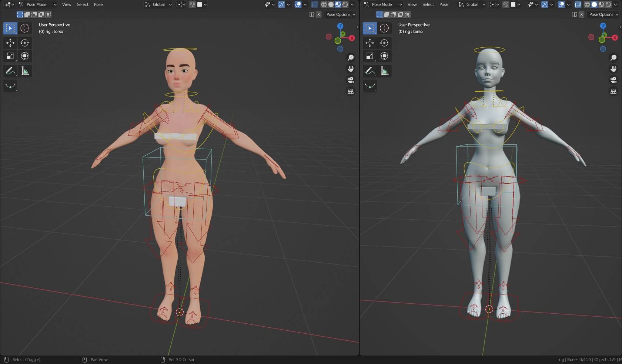Pick the Annotate tool in left viewport
Screen dimensions: 622x364
(10, 71)
